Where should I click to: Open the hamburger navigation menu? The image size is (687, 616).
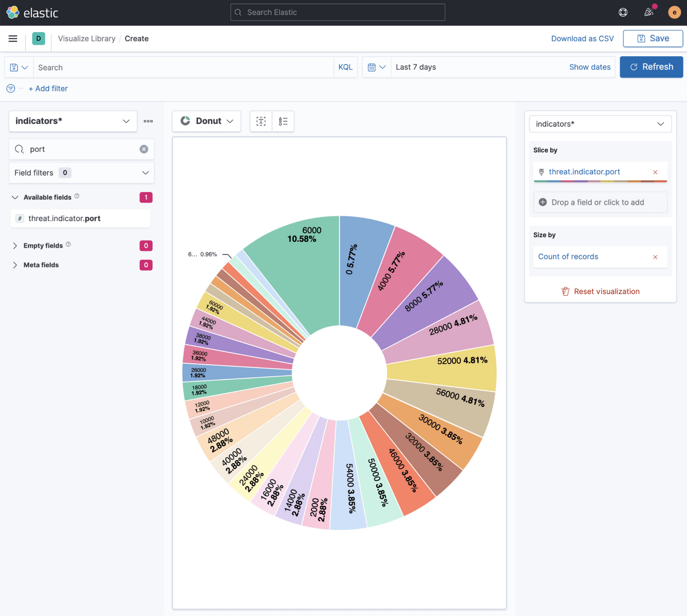(13, 39)
